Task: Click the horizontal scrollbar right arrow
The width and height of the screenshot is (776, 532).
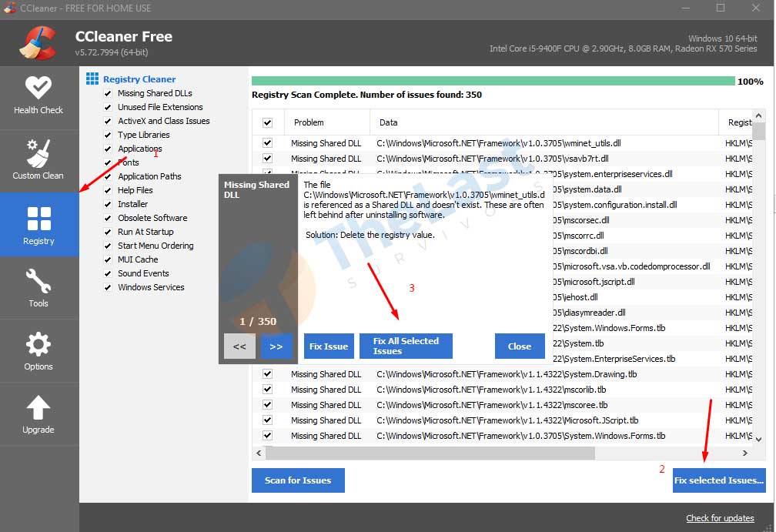Action: [x=744, y=453]
